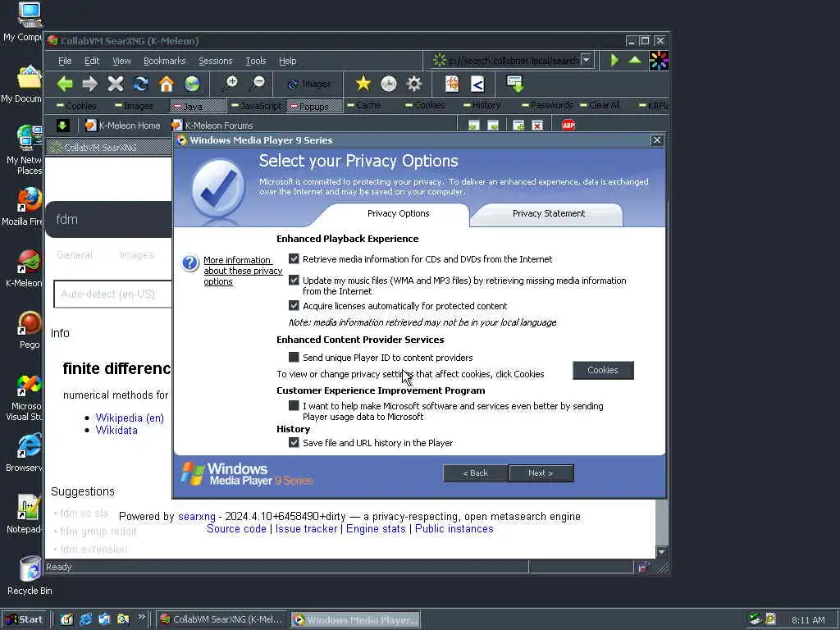Click the scrollbar down arrow in K-Meleon

(662, 552)
